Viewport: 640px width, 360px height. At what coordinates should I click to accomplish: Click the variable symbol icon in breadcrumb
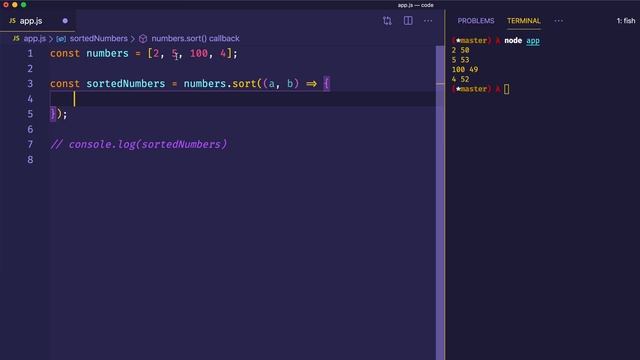61,39
